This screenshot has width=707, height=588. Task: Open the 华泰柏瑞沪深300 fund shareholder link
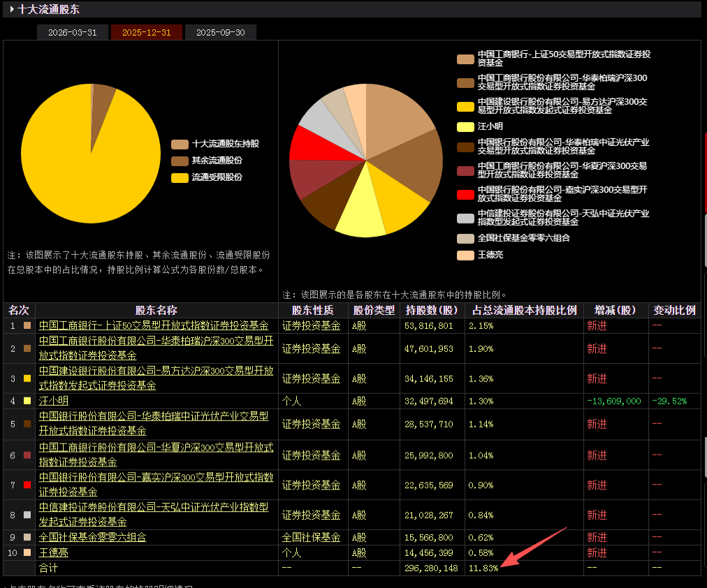156,348
